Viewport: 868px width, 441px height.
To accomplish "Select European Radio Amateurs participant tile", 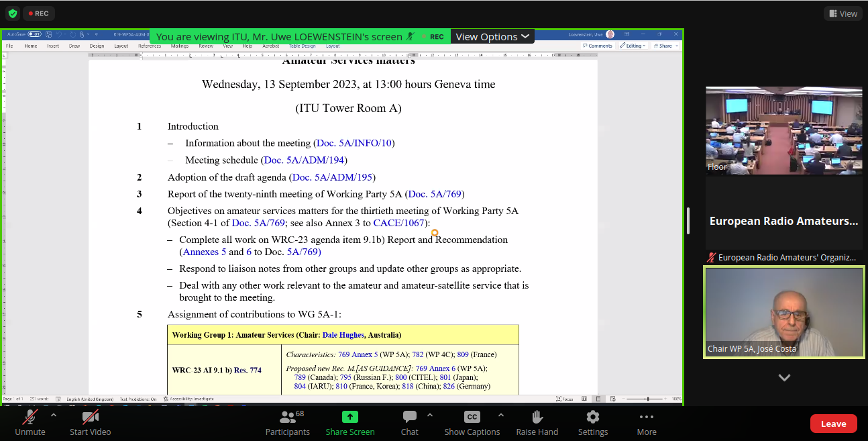I will (784, 222).
